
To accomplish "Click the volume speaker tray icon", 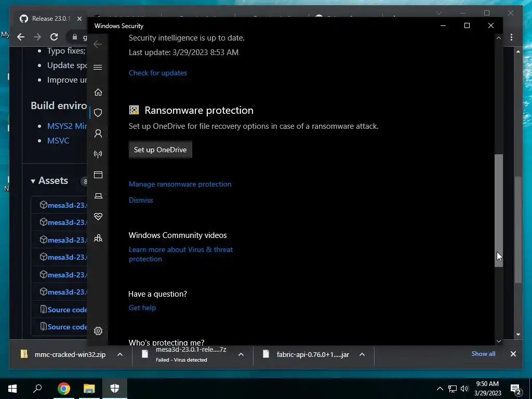I will click(x=464, y=389).
